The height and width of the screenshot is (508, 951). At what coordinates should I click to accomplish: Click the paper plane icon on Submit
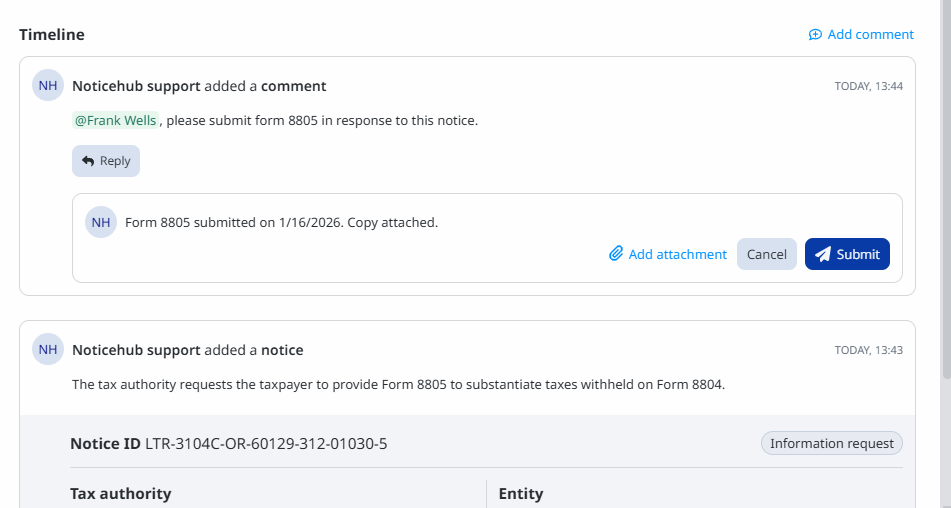823,254
